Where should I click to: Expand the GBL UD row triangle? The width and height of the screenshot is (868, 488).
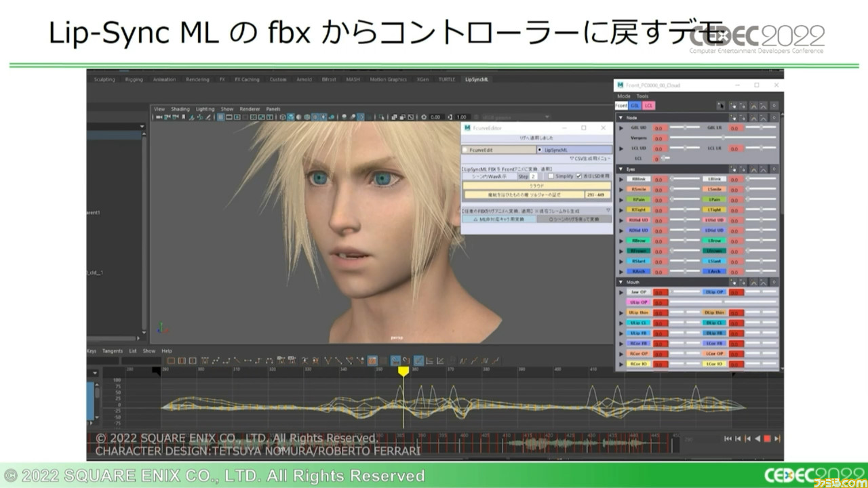[621, 128]
